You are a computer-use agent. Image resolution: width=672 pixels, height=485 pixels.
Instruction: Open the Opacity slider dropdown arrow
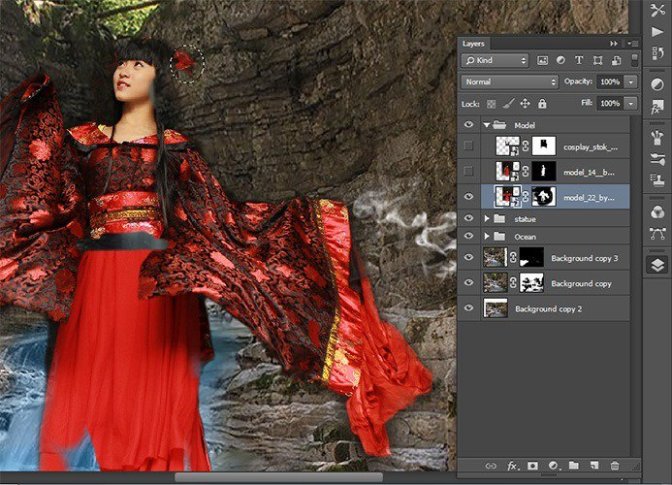[x=630, y=82]
